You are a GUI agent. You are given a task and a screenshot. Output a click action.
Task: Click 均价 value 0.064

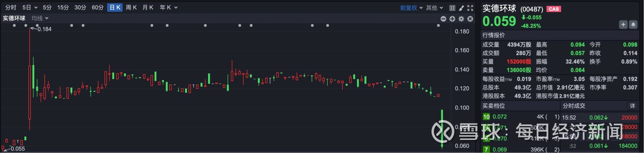click(x=578, y=70)
